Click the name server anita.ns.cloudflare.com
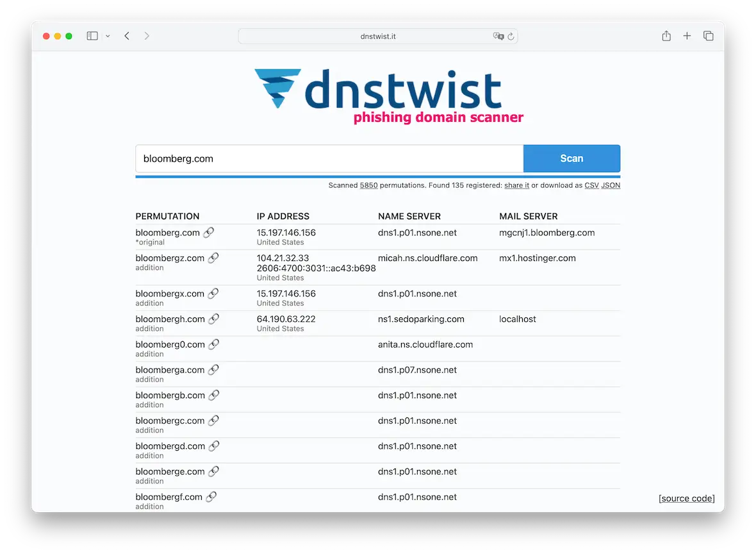The image size is (756, 554). pyautogui.click(x=425, y=344)
